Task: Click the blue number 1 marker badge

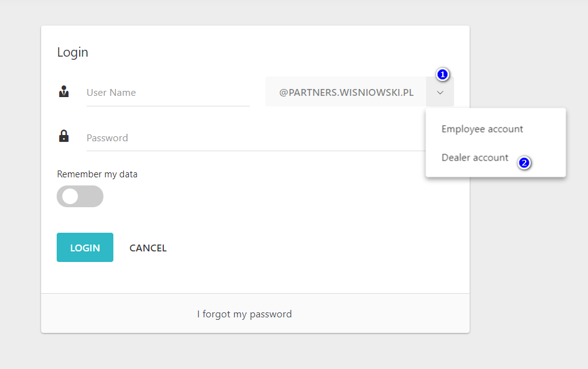Action: click(x=442, y=74)
